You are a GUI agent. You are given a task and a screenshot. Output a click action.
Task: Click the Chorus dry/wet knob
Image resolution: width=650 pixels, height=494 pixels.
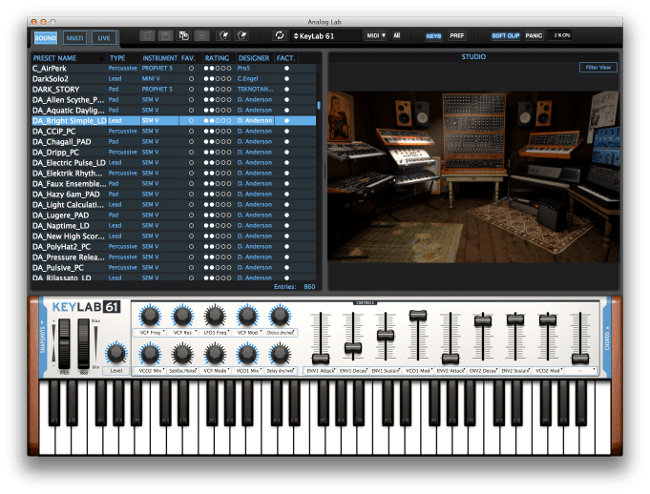coord(280,316)
